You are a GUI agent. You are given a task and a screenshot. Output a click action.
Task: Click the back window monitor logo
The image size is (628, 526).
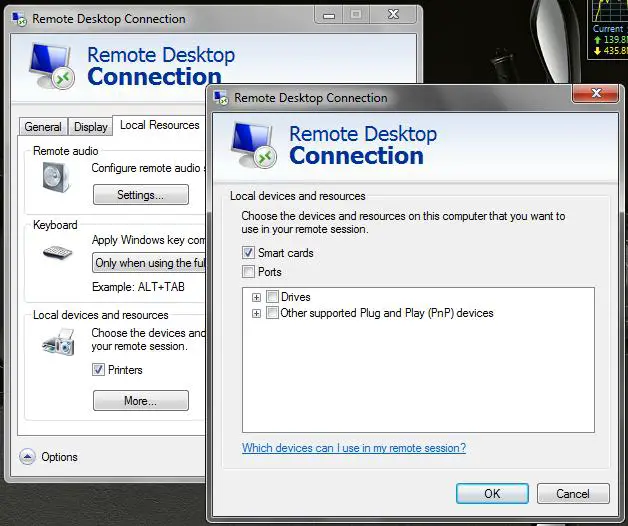click(52, 66)
